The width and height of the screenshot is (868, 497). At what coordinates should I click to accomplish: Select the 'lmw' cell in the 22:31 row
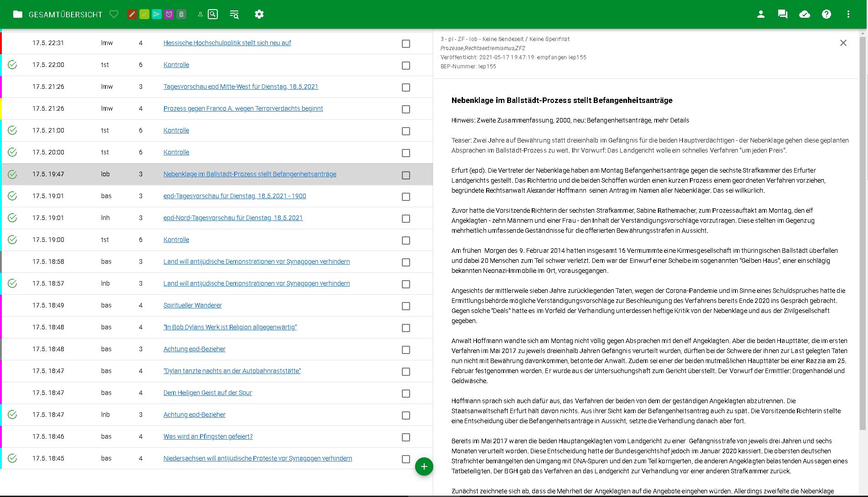point(107,43)
